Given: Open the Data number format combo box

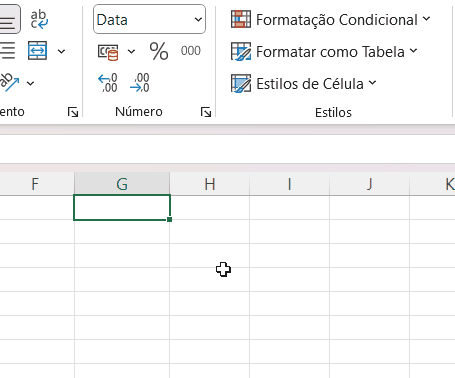Looking at the screenshot, I should 149,19.
